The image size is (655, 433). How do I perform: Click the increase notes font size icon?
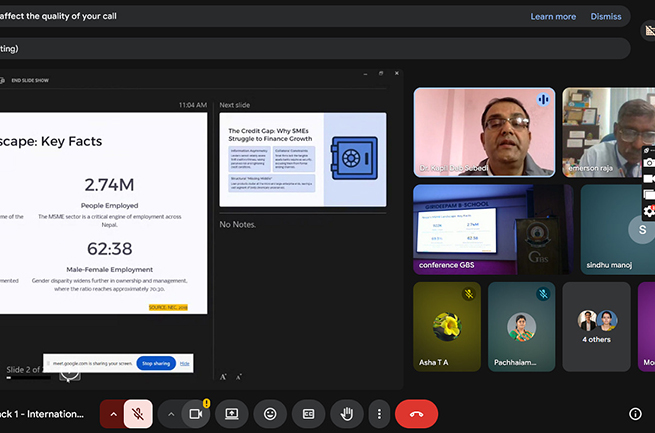224,377
